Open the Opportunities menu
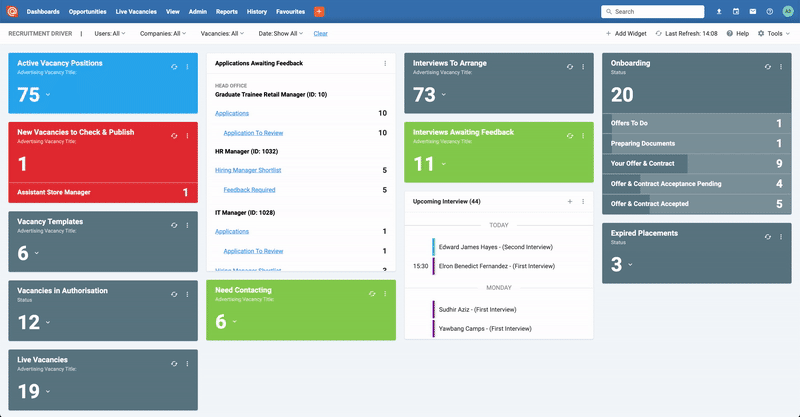Viewport: 800px width, 417px height. [x=88, y=11]
